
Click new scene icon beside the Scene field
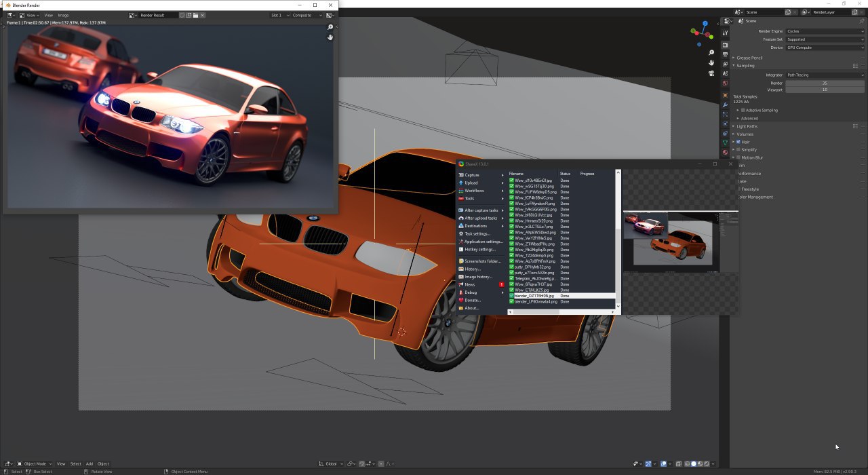[x=787, y=12]
